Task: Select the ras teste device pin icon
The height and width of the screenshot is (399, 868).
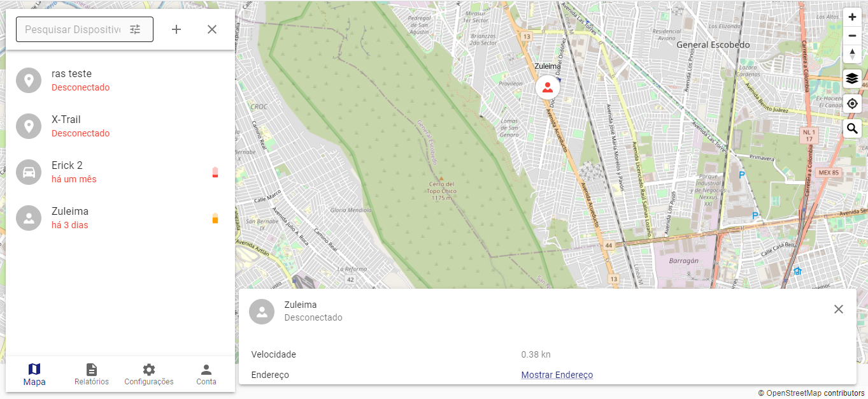Action: click(x=29, y=80)
